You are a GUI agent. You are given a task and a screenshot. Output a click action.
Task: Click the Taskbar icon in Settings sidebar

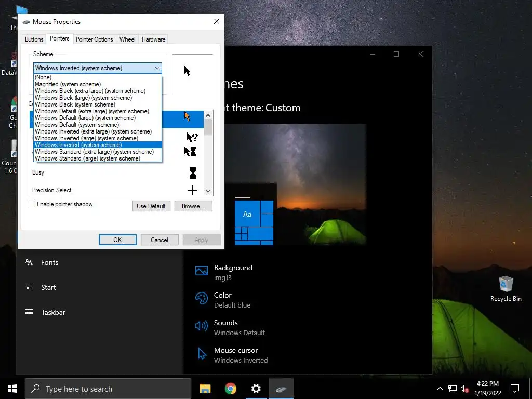coord(29,312)
